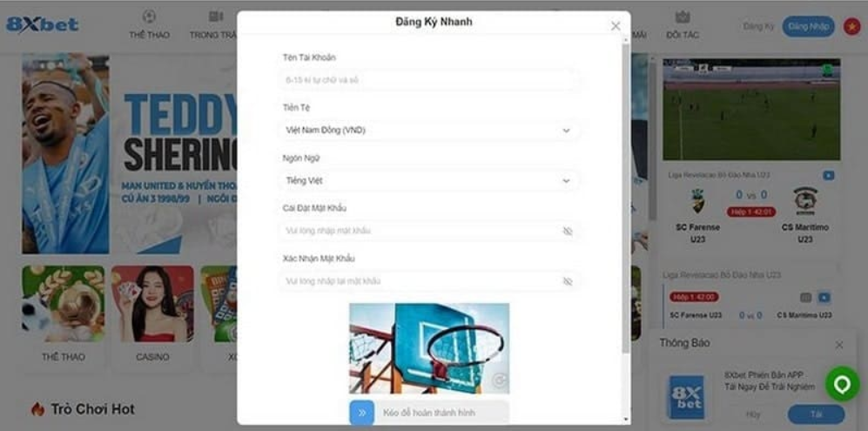Screen dimensions: 868x431
Task: Click the Tên Tài Khoản username input field
Action: tap(429, 80)
